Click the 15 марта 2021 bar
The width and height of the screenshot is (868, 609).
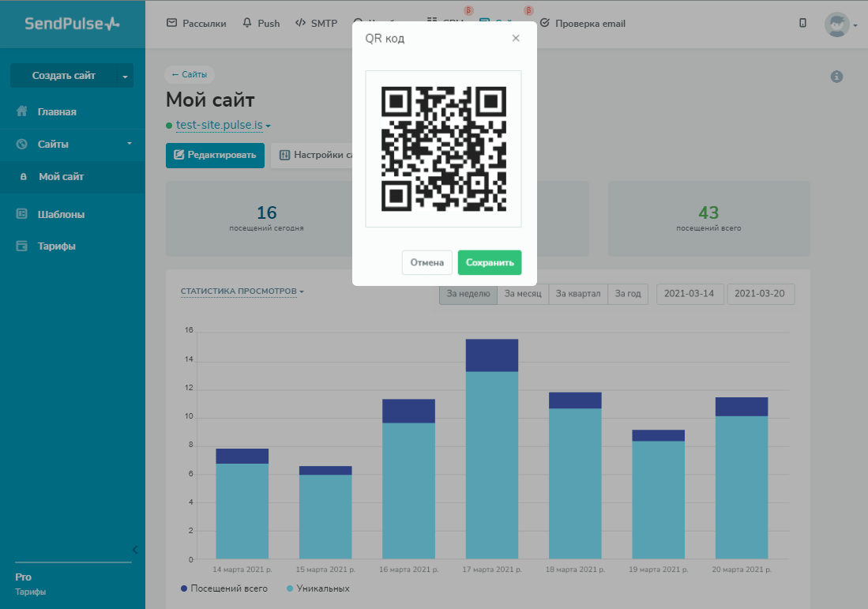tap(325, 512)
